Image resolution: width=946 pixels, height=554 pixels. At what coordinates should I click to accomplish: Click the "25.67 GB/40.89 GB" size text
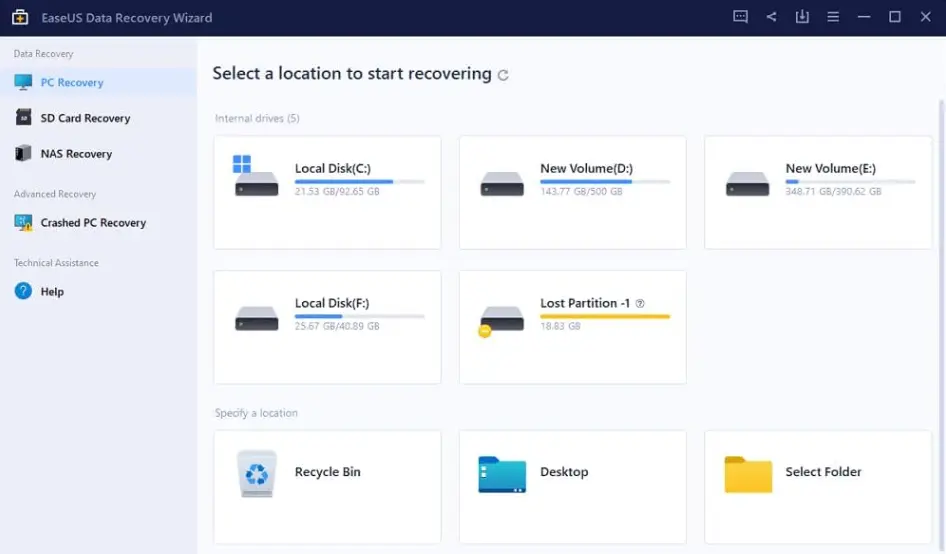point(337,326)
